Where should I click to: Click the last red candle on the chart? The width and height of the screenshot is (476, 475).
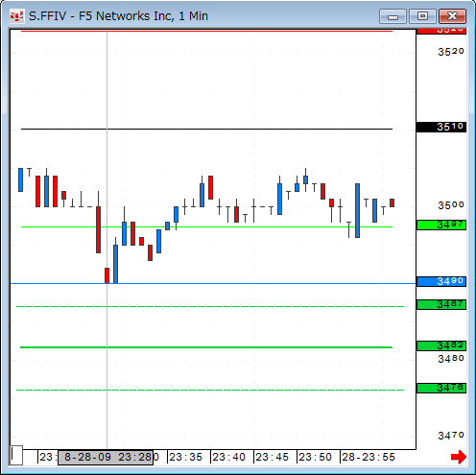coord(392,202)
